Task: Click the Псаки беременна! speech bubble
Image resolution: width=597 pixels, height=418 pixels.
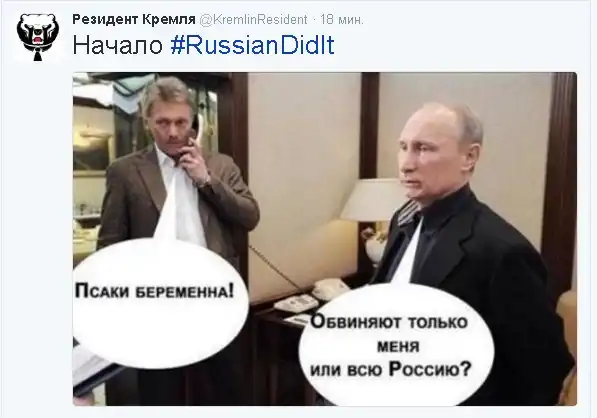Action: [160, 301]
